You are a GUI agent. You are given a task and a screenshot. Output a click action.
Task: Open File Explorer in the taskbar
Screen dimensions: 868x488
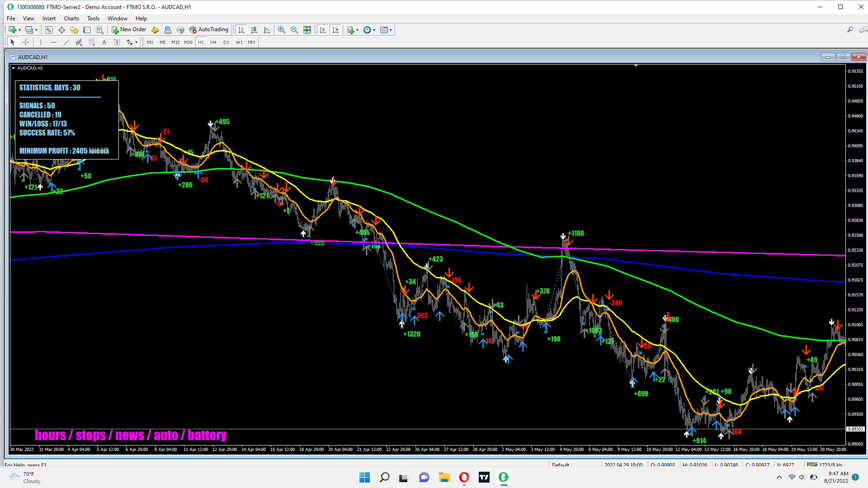pos(444,477)
